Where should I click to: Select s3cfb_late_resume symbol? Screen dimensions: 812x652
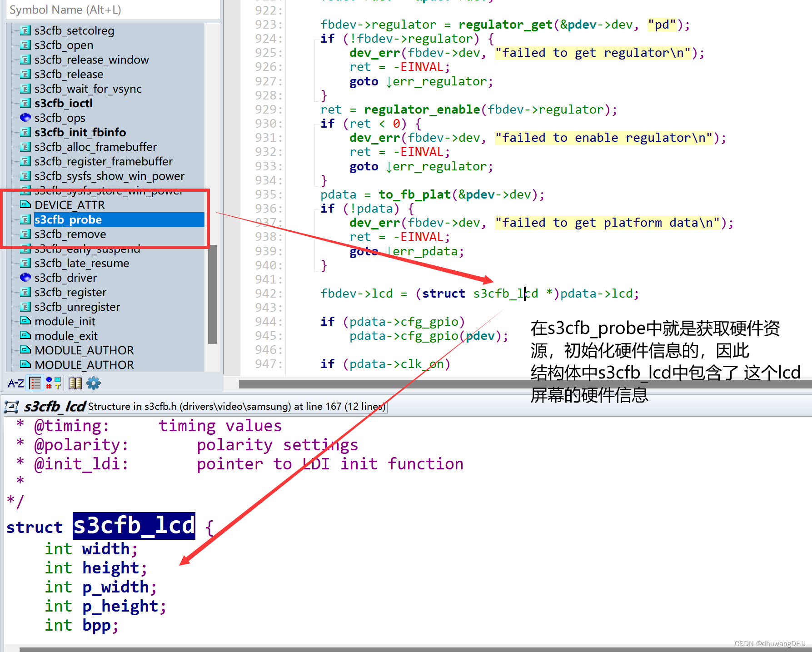pyautogui.click(x=81, y=264)
